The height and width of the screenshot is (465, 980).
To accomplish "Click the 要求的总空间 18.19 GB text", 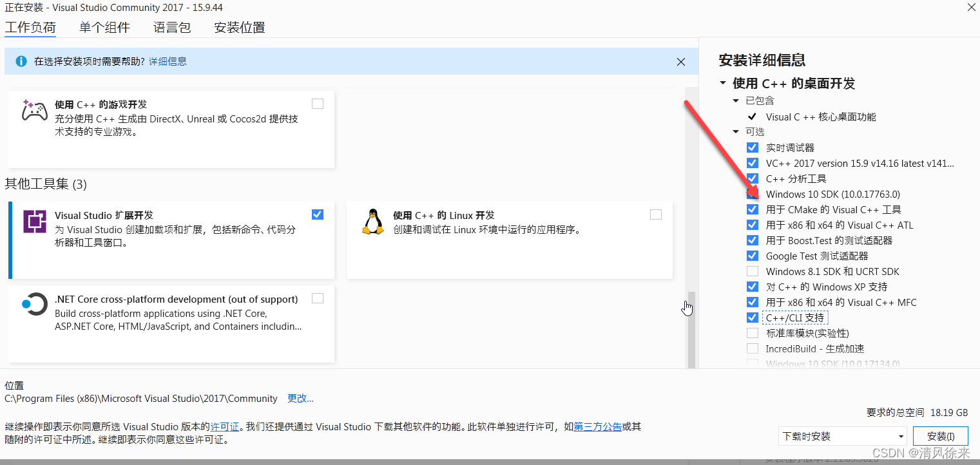I will (917, 412).
